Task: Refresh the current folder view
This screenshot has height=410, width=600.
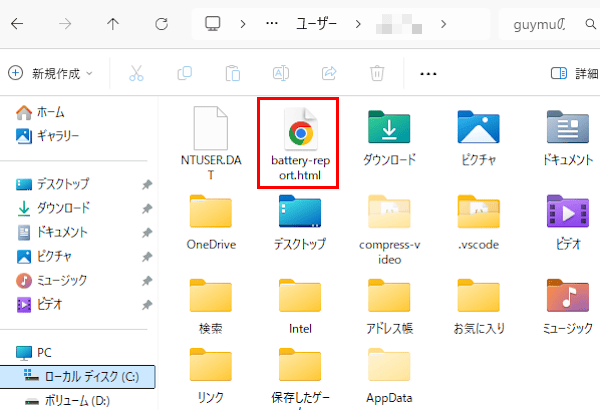Action: tap(161, 24)
